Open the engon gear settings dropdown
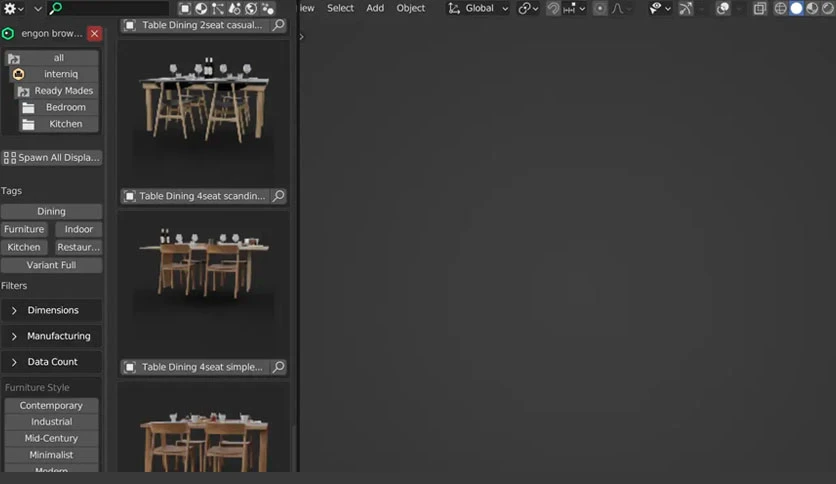836x484 pixels. [x=13, y=9]
